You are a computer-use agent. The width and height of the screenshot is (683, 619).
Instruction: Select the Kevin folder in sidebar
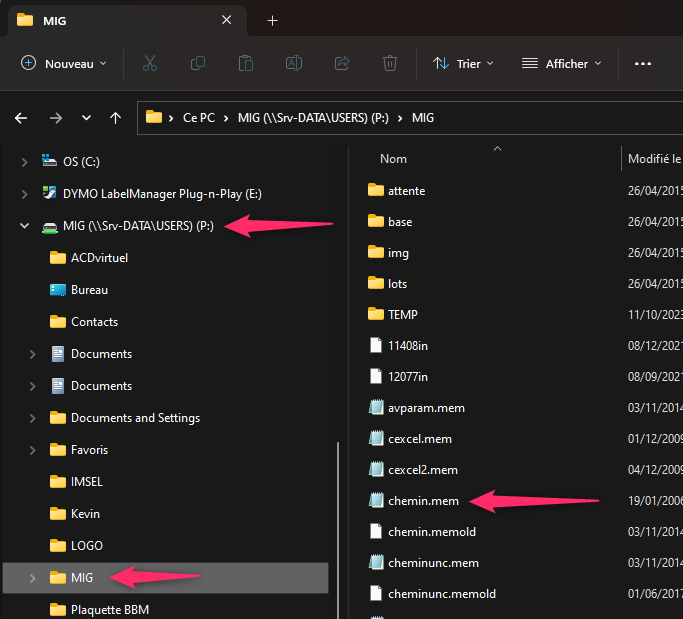tap(85, 514)
